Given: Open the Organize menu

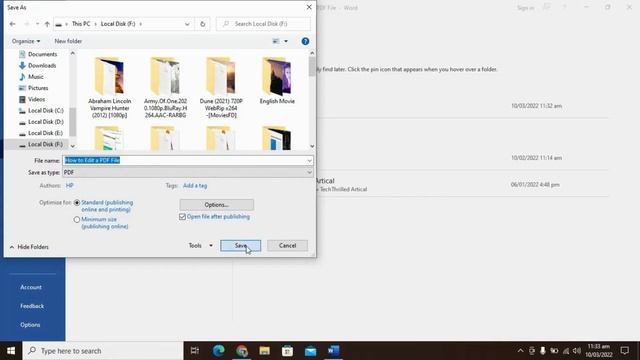Looking at the screenshot, I should pyautogui.click(x=26, y=41).
